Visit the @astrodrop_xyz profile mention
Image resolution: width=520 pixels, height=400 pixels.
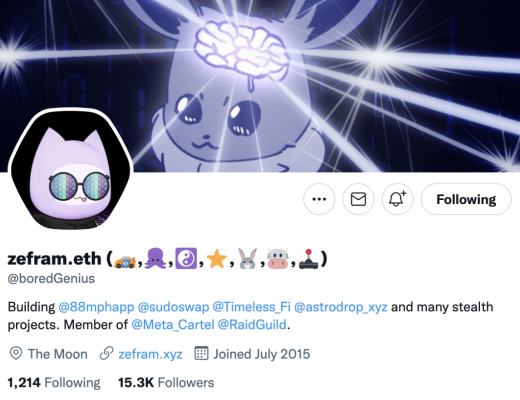[x=341, y=307]
